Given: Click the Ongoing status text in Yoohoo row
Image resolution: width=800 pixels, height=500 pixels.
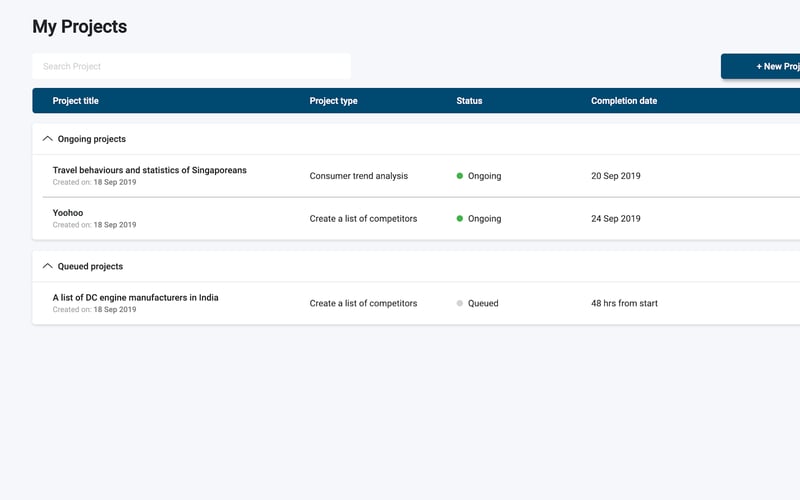Looking at the screenshot, I should [x=485, y=218].
